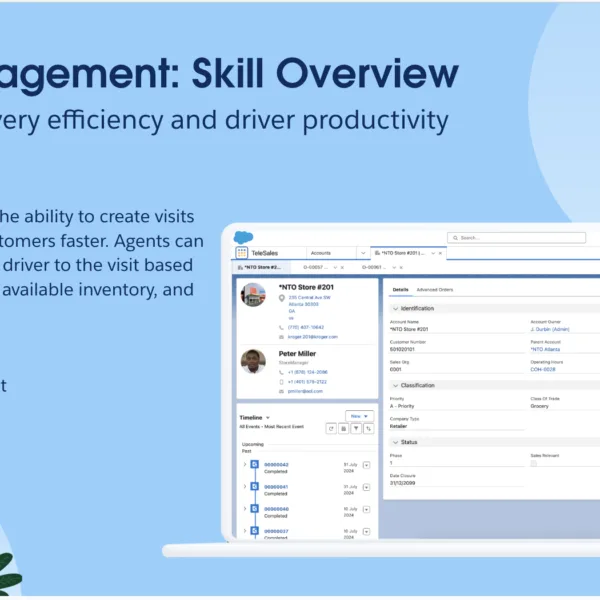Viewport: 600px width, 600px height.
Task: Click the event icon for order 00000037
Action: (x=255, y=531)
